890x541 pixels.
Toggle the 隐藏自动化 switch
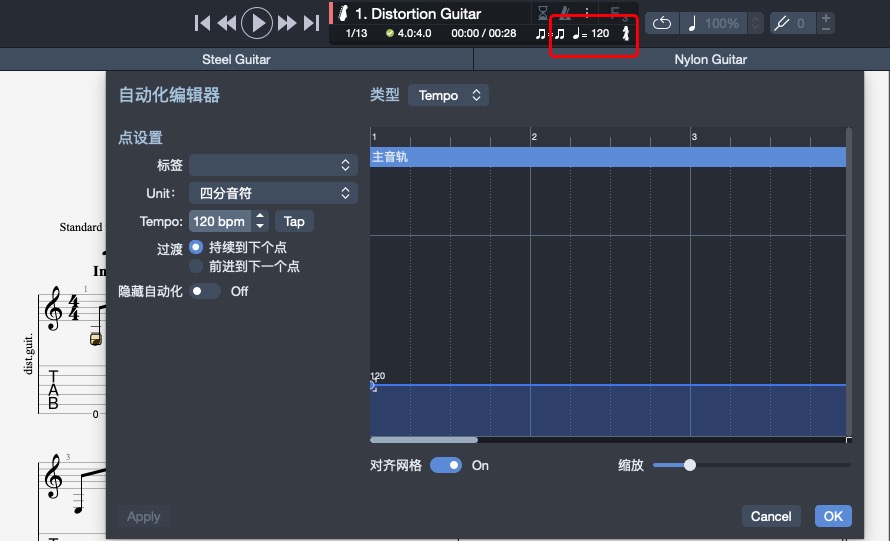[x=205, y=291]
